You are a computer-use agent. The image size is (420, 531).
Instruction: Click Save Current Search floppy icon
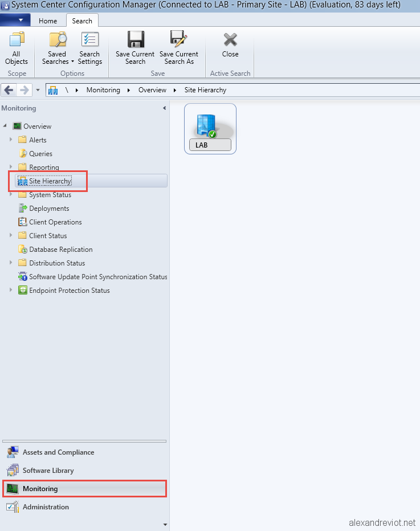(x=136, y=39)
